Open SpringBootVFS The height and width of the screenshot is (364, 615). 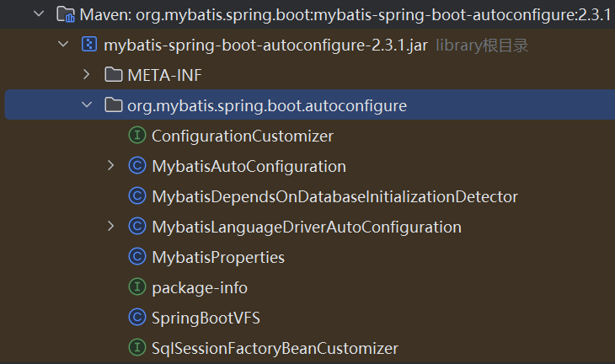tap(206, 318)
